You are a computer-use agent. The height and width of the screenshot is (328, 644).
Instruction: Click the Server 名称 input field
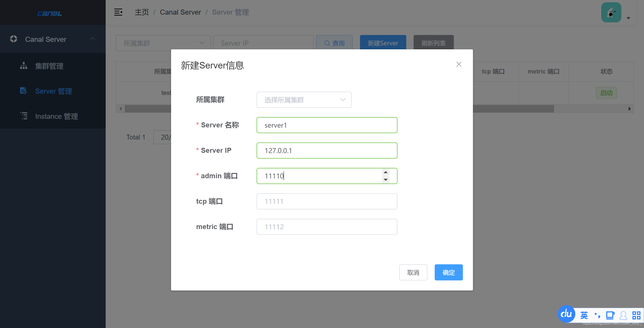[327, 125]
